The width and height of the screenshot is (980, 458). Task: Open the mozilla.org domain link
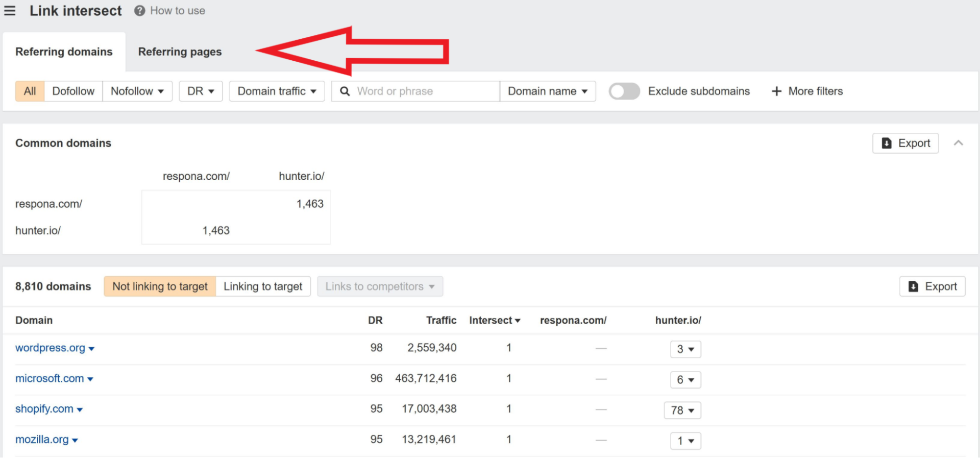pos(42,440)
